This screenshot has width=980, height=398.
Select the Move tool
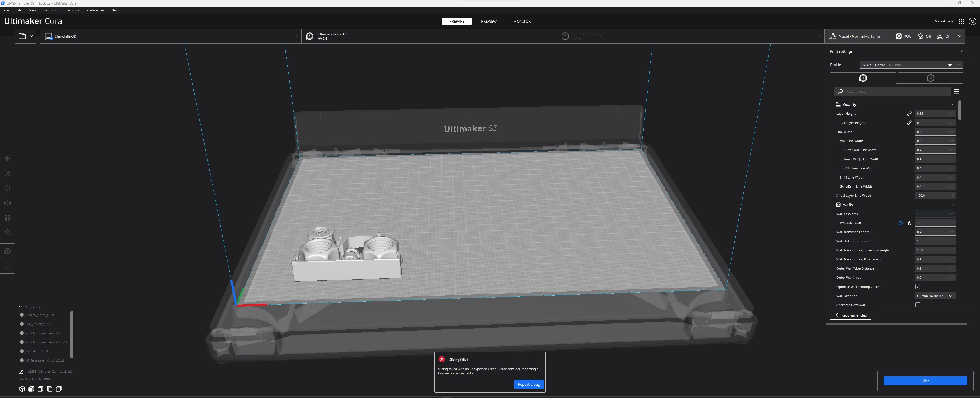(7, 159)
